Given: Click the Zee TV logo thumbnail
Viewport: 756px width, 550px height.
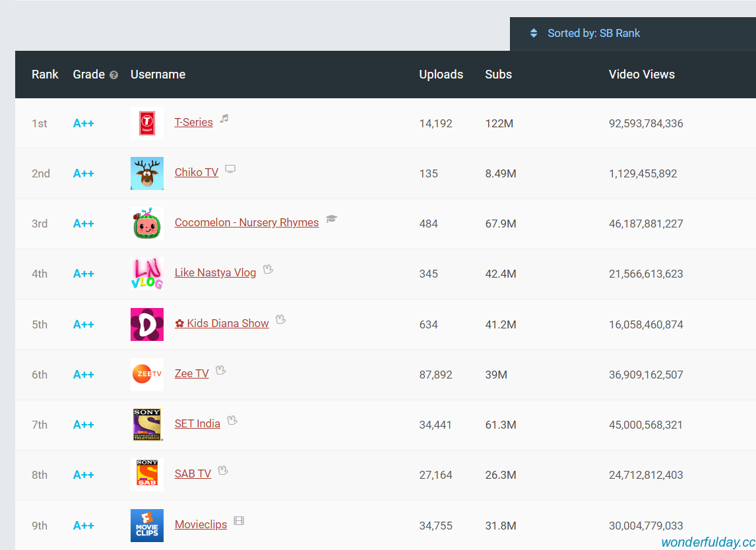Looking at the screenshot, I should 146,375.
